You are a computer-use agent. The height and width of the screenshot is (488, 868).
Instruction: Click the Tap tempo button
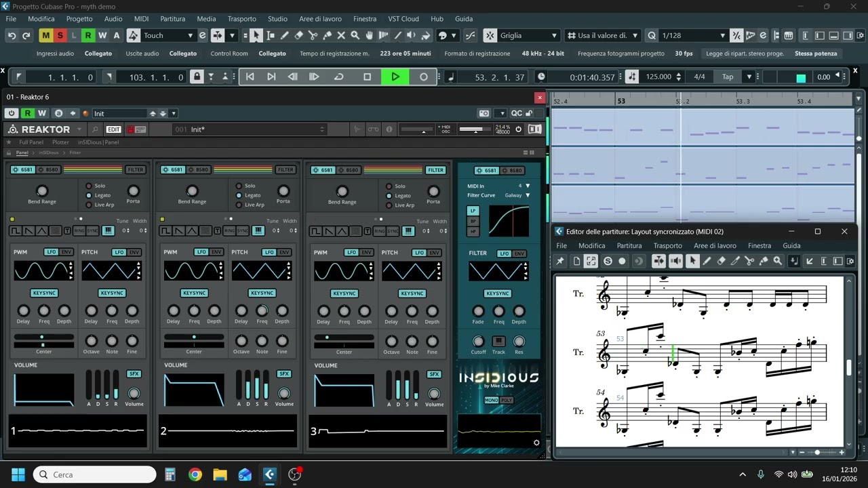coord(728,77)
